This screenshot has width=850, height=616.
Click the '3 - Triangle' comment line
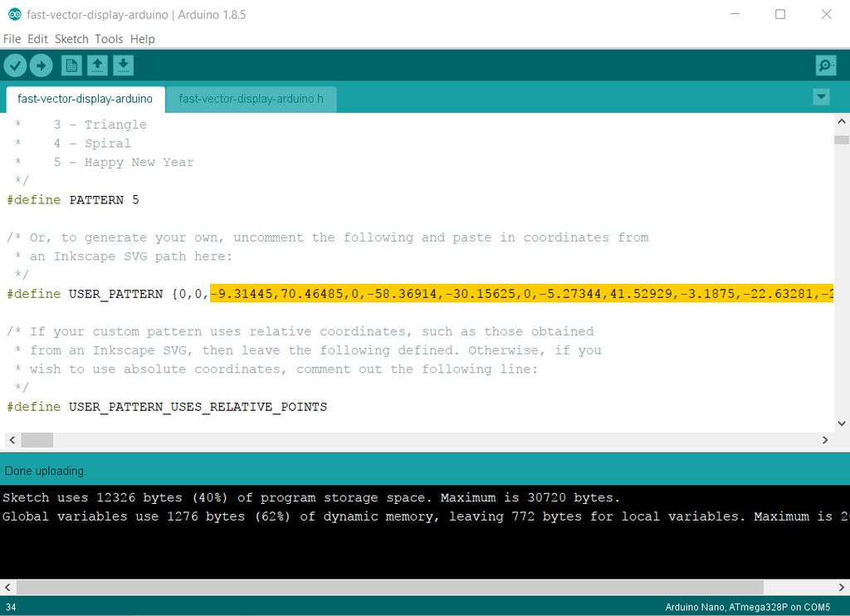100,125
